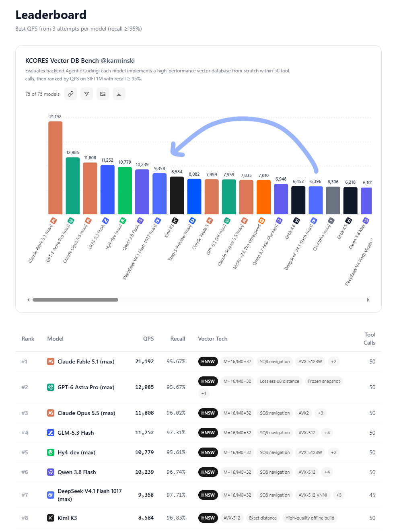Click the Kimi K3 icon in table row #8
399x532 pixels.
pos(51,518)
